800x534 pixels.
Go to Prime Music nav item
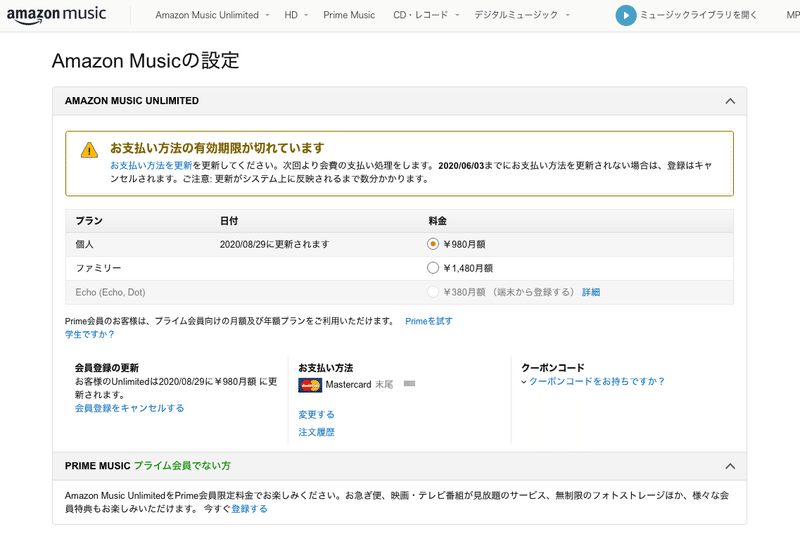(x=349, y=15)
